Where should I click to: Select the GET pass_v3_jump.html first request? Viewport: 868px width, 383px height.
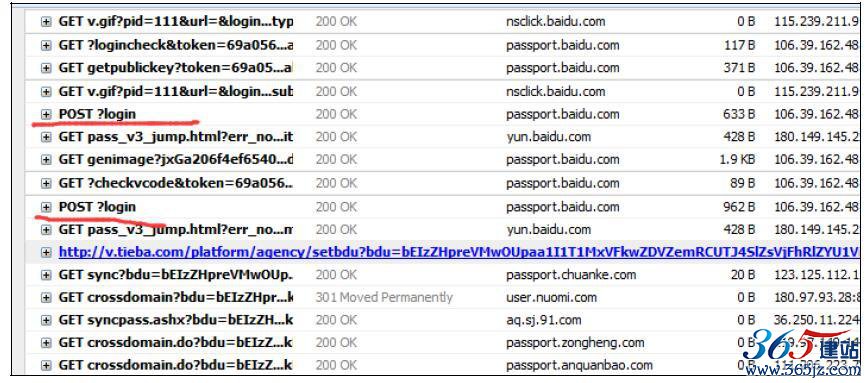click(176, 137)
